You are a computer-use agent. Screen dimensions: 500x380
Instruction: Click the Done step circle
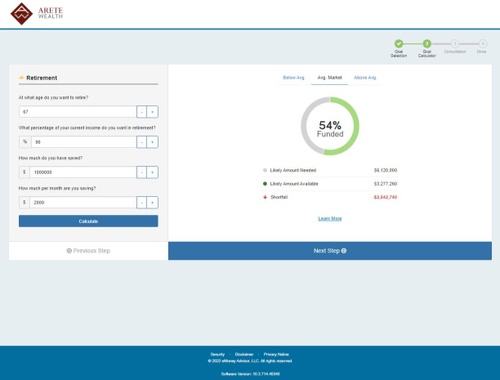tap(483, 44)
